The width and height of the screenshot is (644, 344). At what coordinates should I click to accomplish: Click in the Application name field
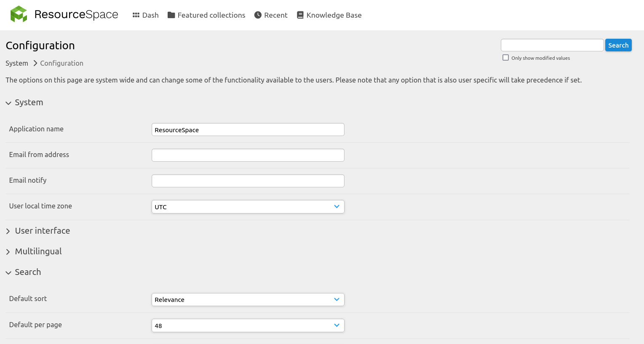(x=248, y=130)
